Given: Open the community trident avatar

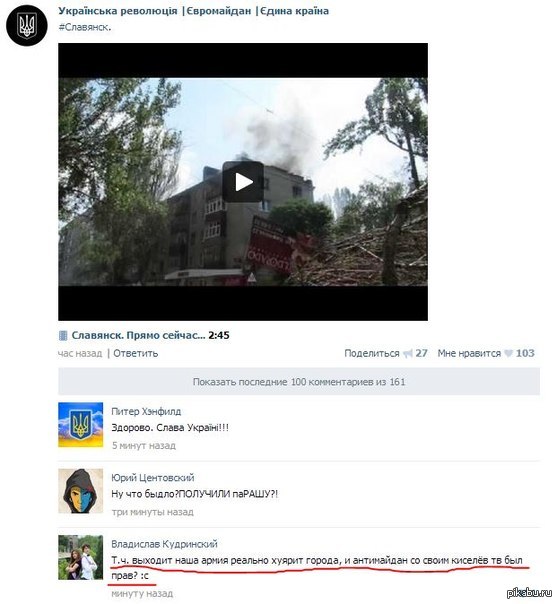Looking at the screenshot, I should tap(27, 25).
